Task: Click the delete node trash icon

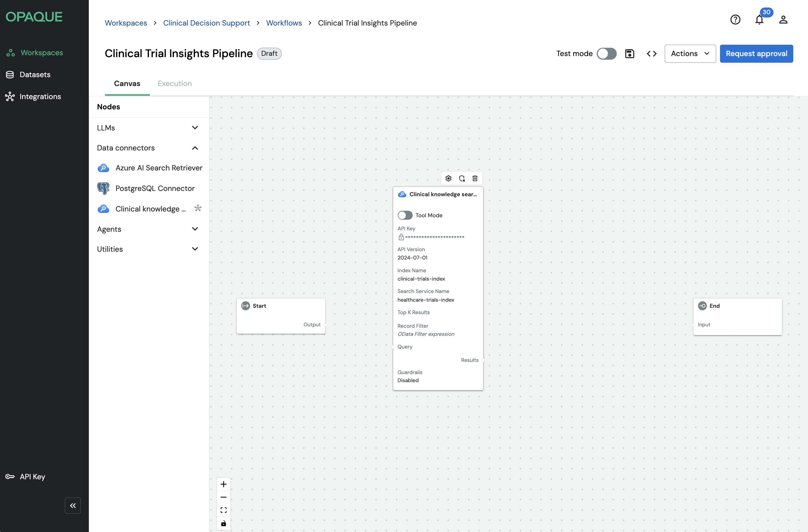Action: (475, 178)
